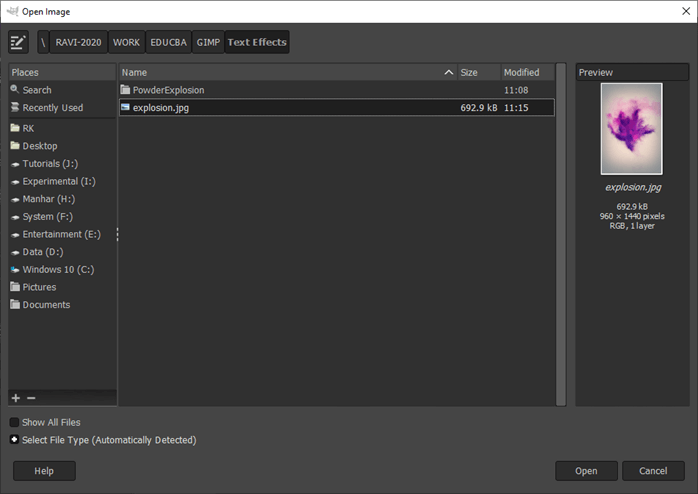Click the Help button
This screenshot has height=494, width=698.
[x=44, y=471]
